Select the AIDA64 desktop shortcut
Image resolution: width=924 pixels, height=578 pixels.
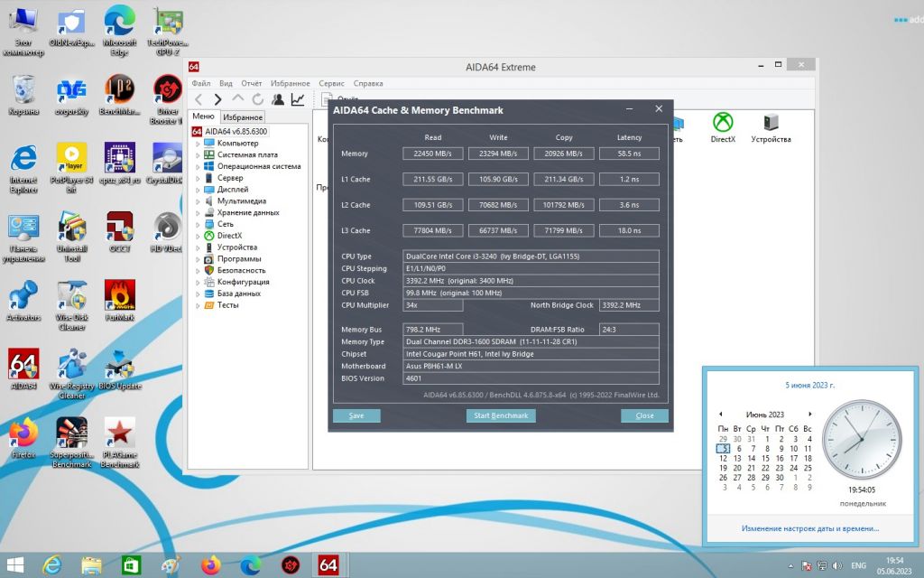23,368
